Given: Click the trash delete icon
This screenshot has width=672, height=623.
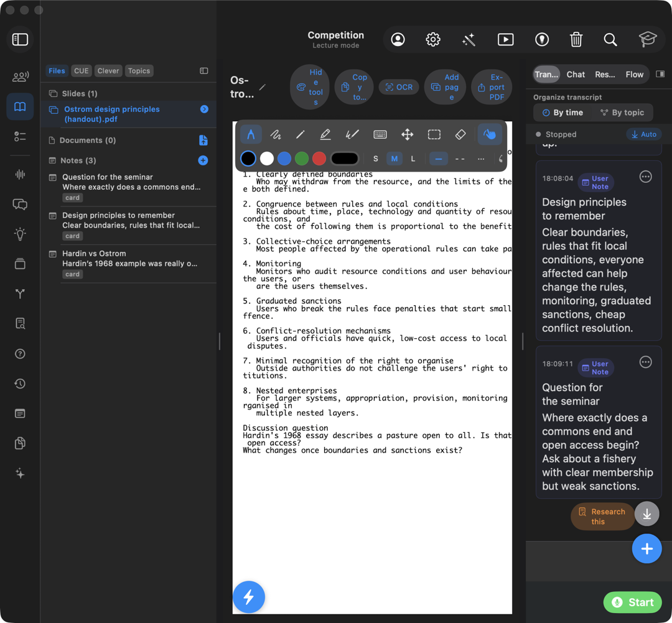Looking at the screenshot, I should point(576,39).
